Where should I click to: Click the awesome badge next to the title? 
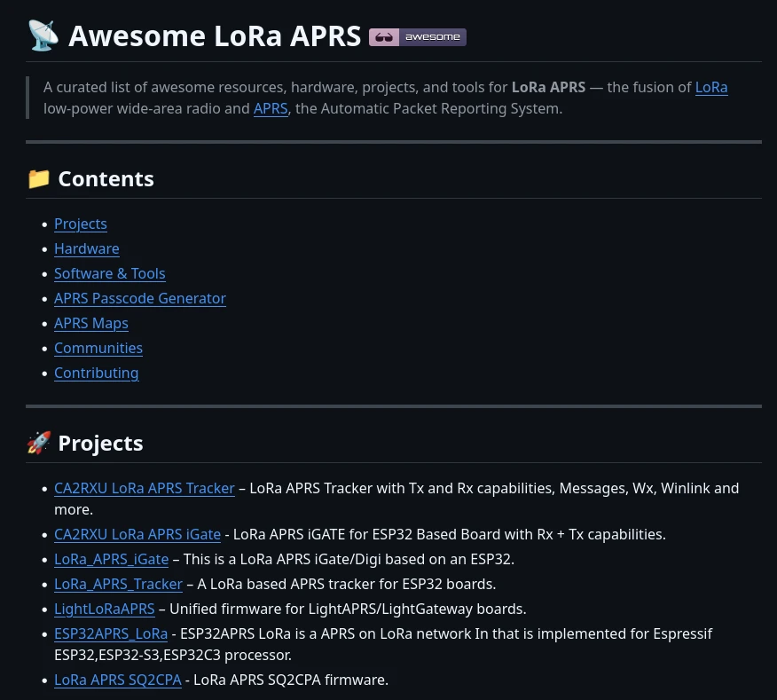click(x=417, y=37)
